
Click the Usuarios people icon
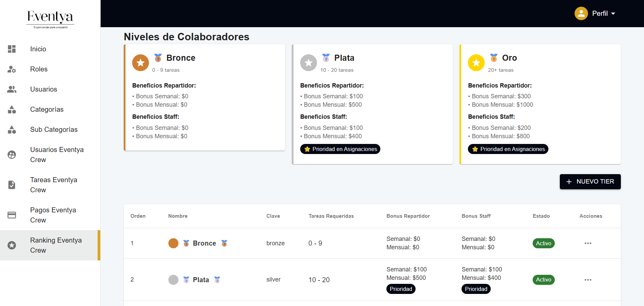pos(12,89)
